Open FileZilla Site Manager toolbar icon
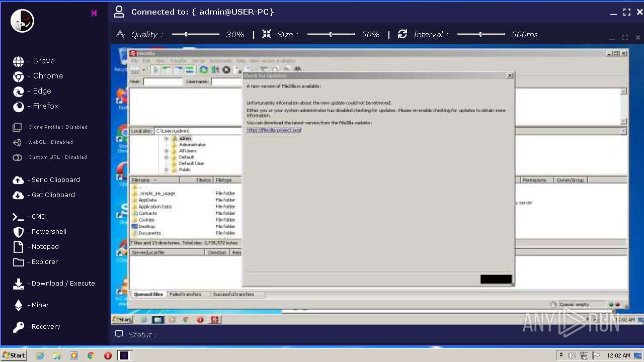This screenshot has width=644, height=362. click(x=134, y=70)
